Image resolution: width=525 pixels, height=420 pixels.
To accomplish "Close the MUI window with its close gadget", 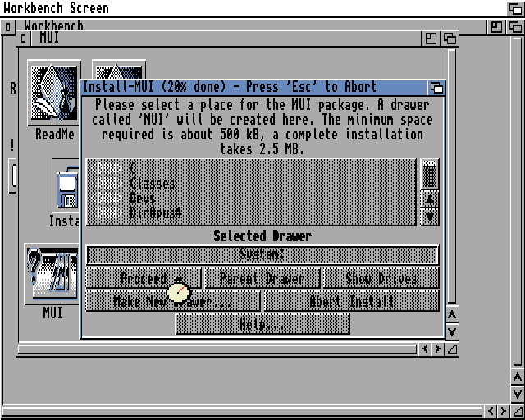I will tap(23, 39).
